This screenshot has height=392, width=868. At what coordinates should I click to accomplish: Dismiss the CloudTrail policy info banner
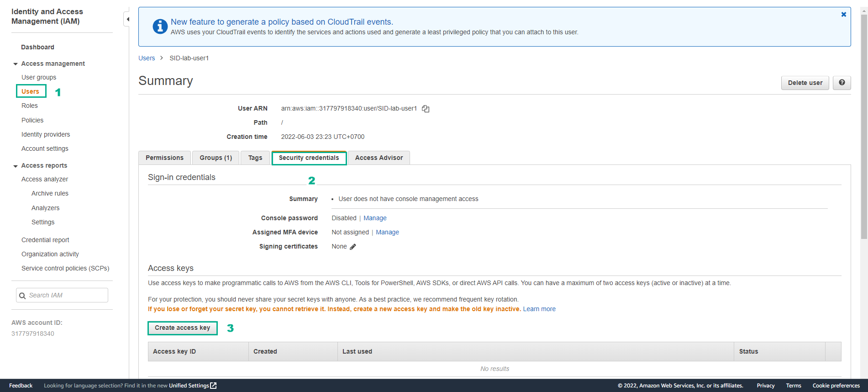pos(843,15)
